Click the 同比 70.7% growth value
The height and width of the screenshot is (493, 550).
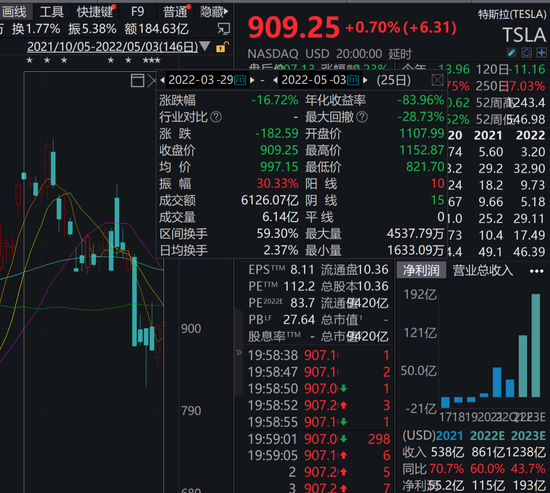(446, 469)
